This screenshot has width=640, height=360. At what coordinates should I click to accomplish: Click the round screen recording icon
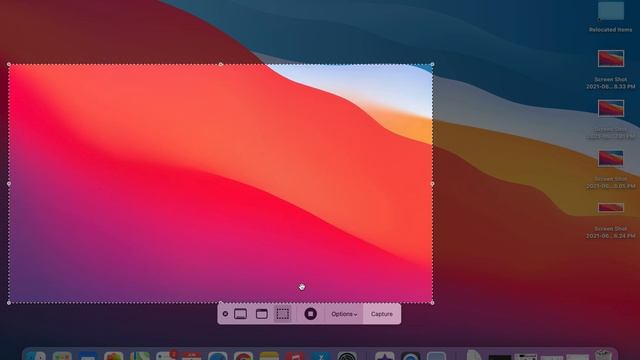tap(311, 314)
